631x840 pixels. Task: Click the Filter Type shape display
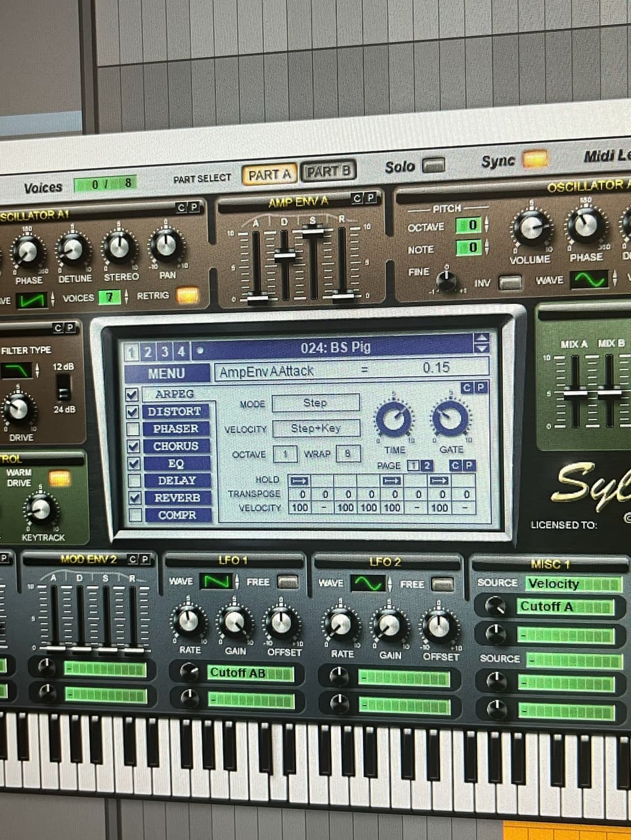pyautogui.click(x=17, y=371)
